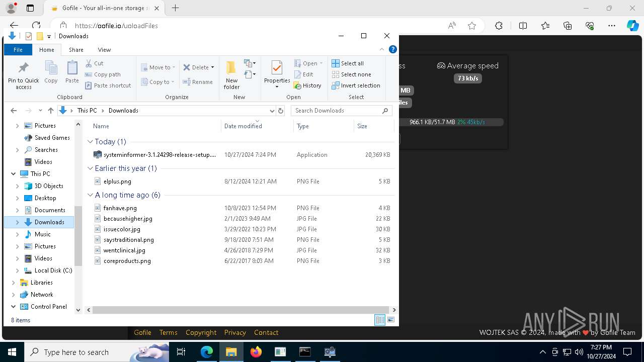Screen dimensions: 644x362
Task: Click the History ribbon icon
Action: point(297,85)
